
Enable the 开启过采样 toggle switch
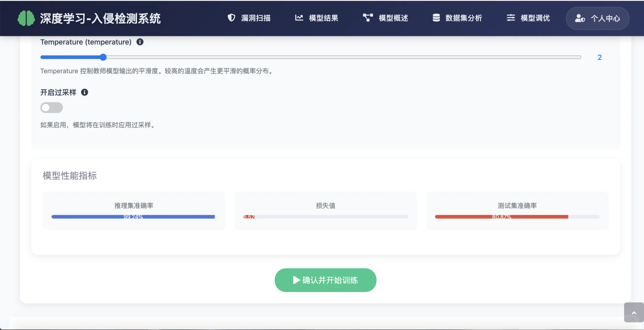[x=51, y=108]
